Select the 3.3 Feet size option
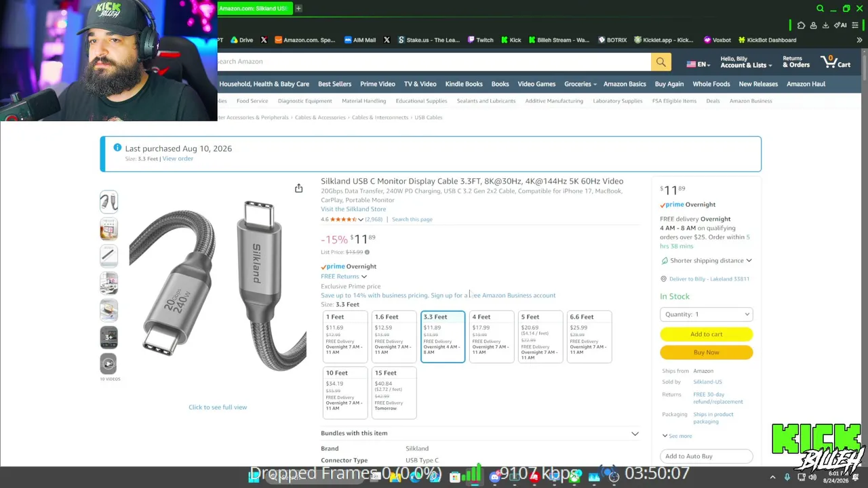This screenshot has width=868, height=488. [443, 336]
